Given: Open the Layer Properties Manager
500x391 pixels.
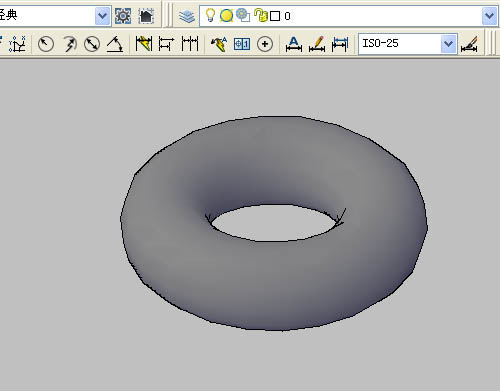Looking at the screenshot, I should tap(187, 16).
